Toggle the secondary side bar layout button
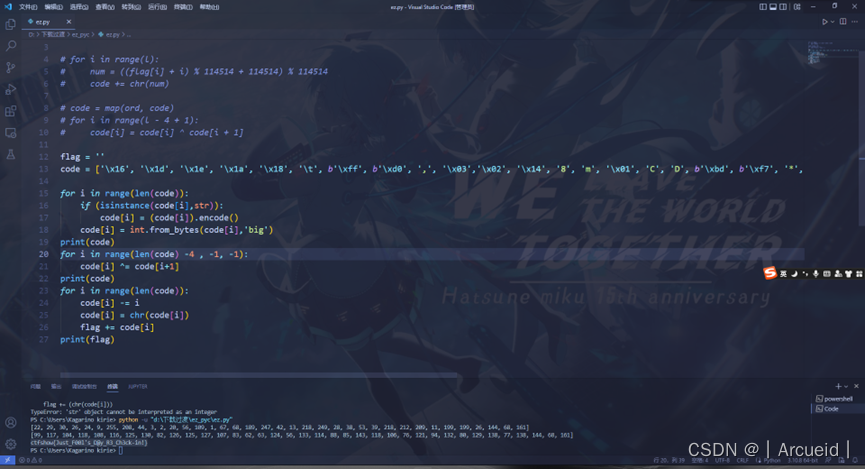This screenshot has width=865, height=469. 783,7
